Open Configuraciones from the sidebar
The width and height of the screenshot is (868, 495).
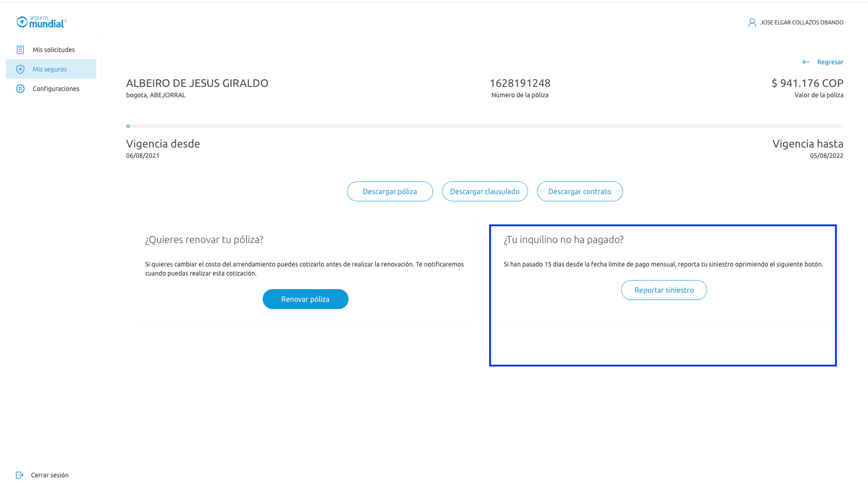pos(56,89)
